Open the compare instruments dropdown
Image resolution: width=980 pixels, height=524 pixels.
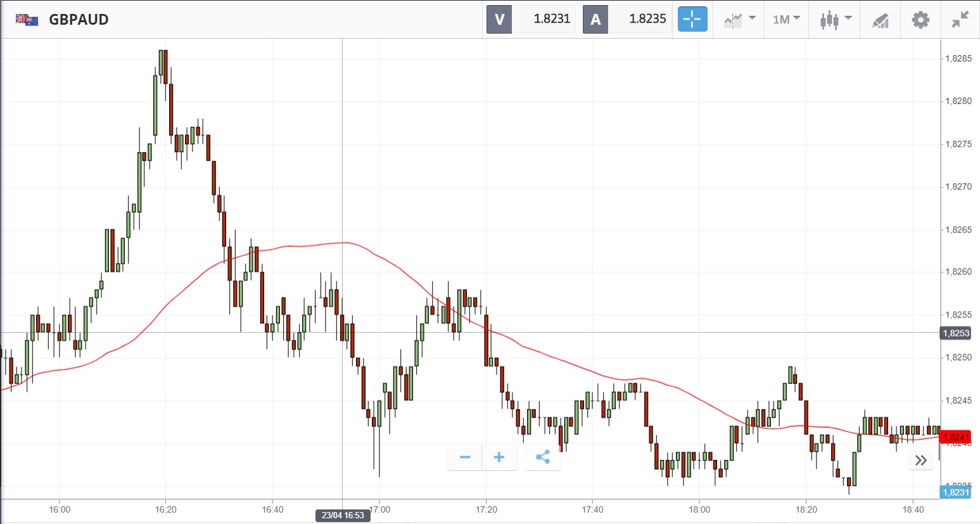click(x=739, y=19)
